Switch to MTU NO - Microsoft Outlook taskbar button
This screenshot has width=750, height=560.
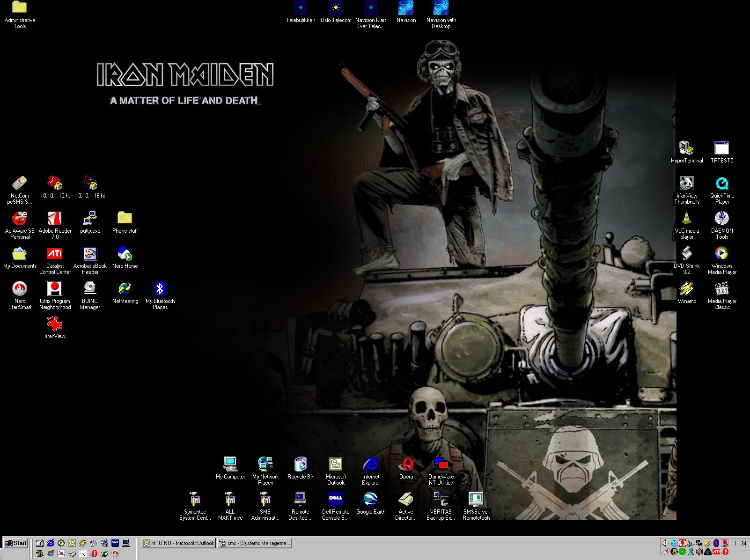(178, 543)
